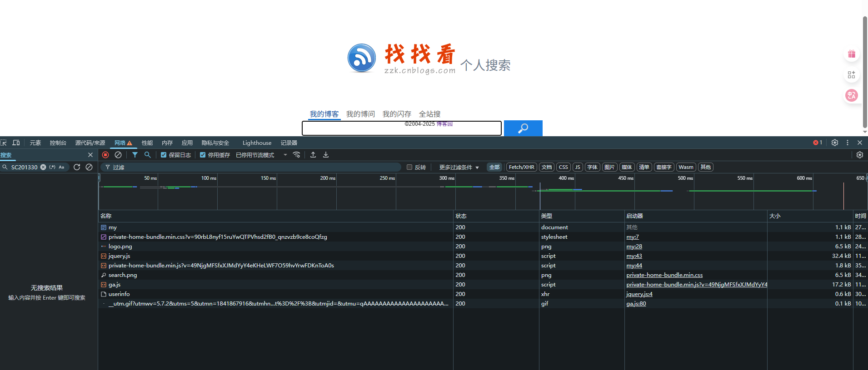This screenshot has height=370, width=868.
Task: Open the Lighthouse tab
Action: 257,143
